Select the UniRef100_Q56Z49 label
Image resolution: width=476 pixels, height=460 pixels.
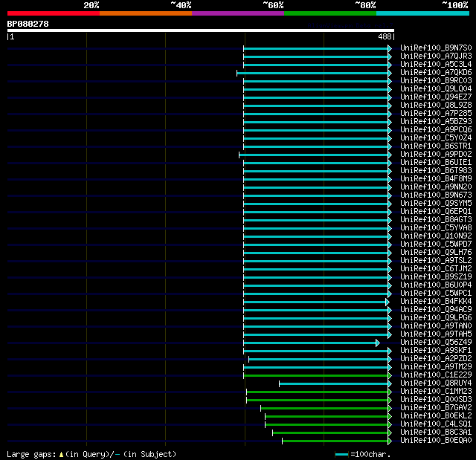tap(436, 343)
